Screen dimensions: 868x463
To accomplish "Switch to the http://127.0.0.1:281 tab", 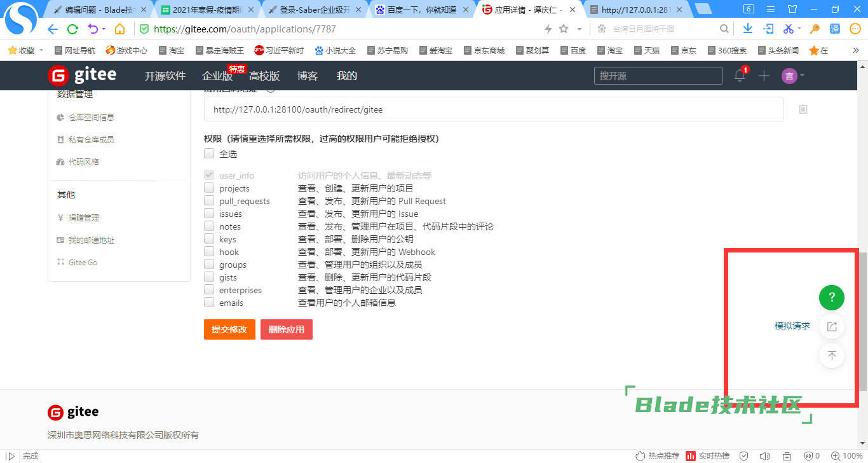I will pyautogui.click(x=637, y=10).
